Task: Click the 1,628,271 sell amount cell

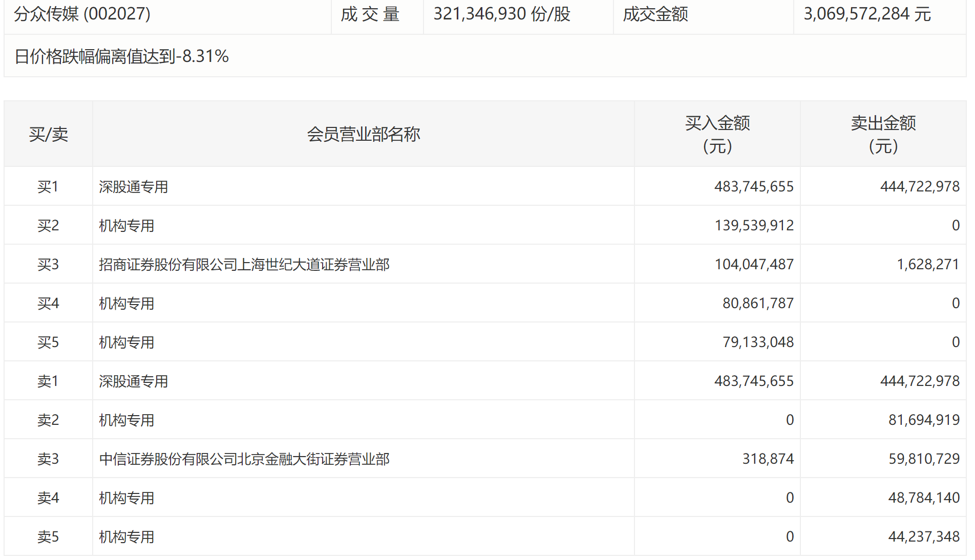Action: click(927, 265)
